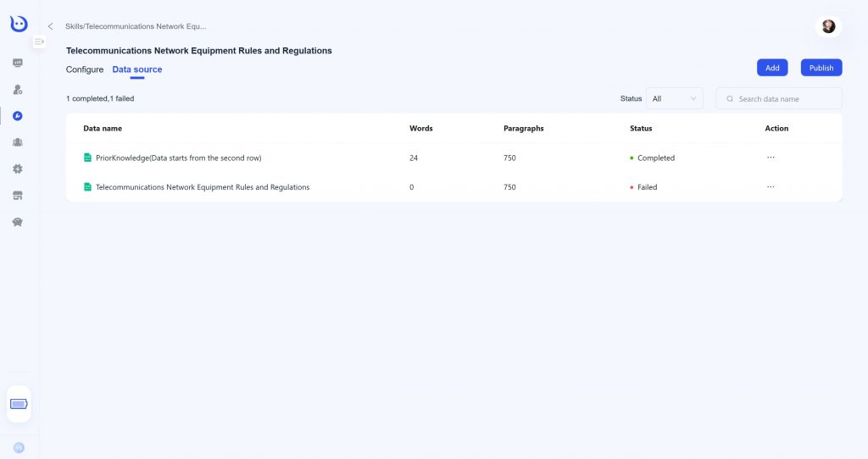The image size is (868, 459).
Task: Open actions menu for PriorKnowledge row
Action: tap(771, 158)
